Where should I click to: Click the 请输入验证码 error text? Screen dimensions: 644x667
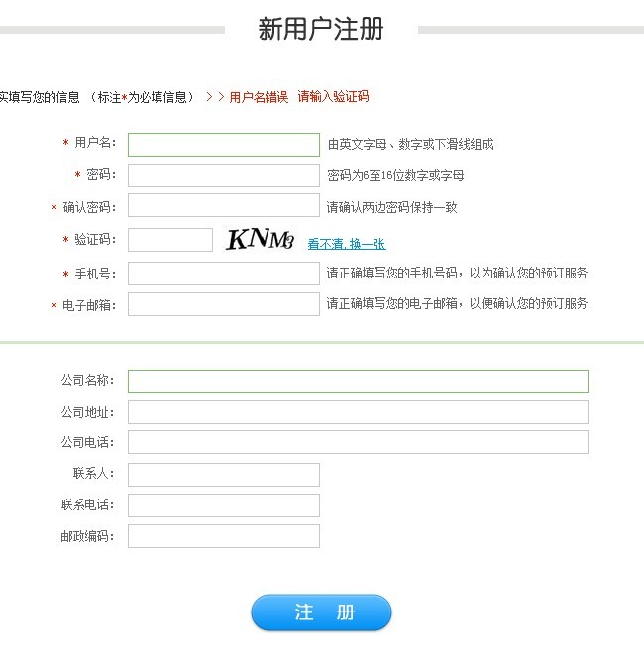(x=333, y=97)
